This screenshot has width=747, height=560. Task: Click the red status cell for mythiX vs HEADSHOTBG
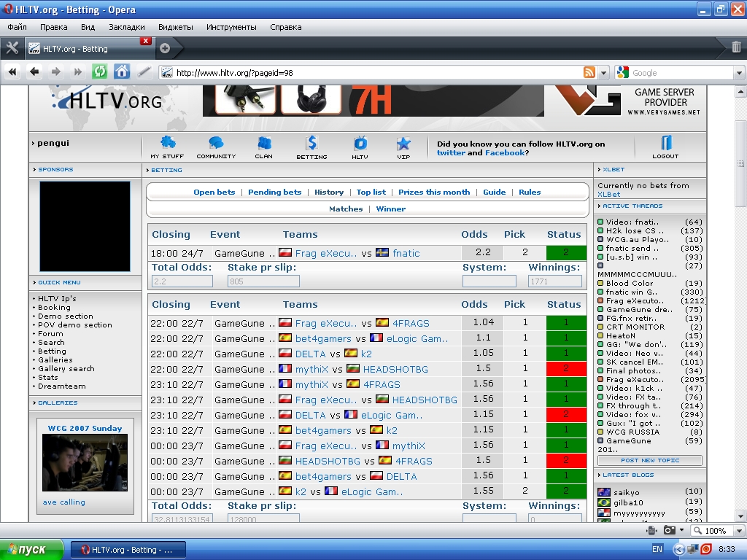click(x=566, y=369)
